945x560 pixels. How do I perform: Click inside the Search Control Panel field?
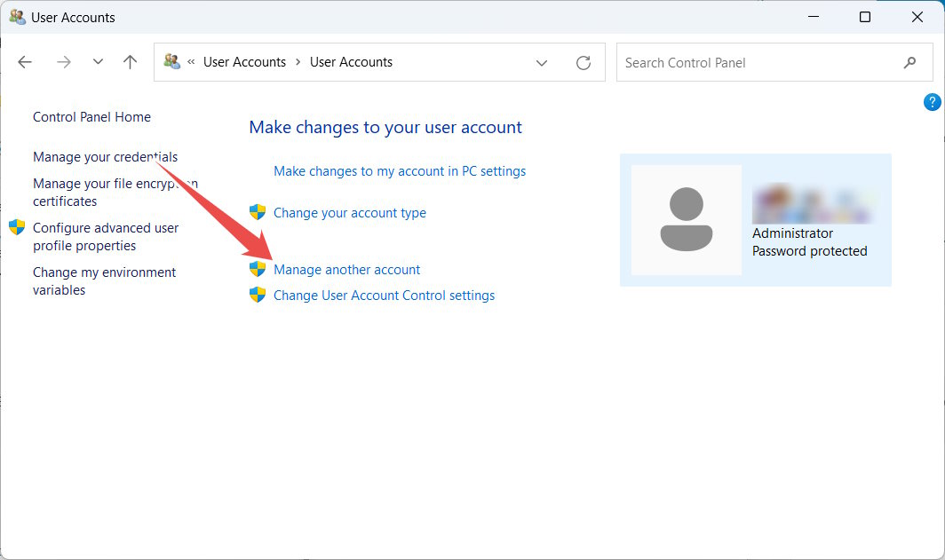tap(755, 62)
